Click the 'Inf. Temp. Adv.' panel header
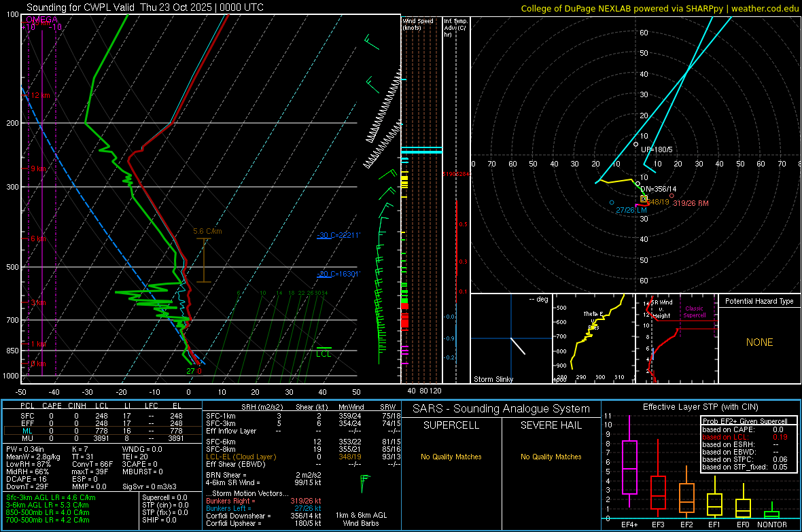802x532 pixels. pyautogui.click(x=455, y=28)
